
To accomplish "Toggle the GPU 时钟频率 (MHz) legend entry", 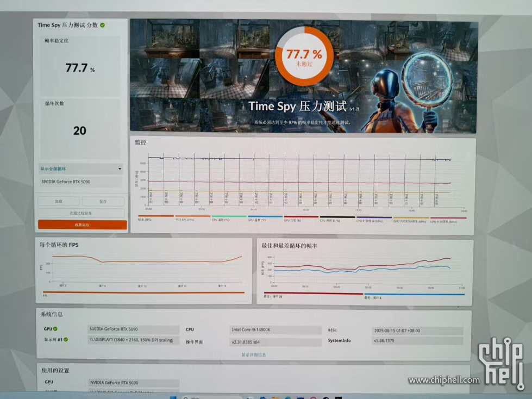I will point(448,221).
